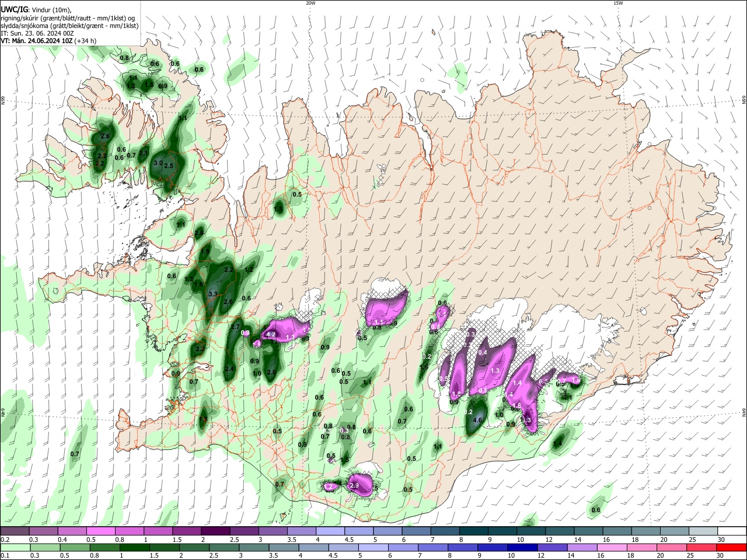The height and width of the screenshot is (560, 747).
Task: Click the 15W longitude label at top
Action: coord(618,3)
